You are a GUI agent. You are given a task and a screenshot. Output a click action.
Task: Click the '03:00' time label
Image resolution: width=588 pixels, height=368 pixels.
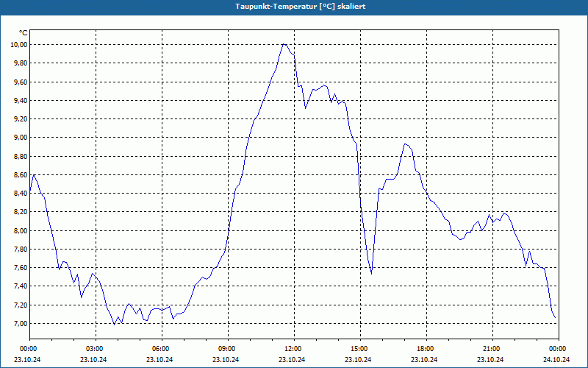pyautogui.click(x=96, y=349)
